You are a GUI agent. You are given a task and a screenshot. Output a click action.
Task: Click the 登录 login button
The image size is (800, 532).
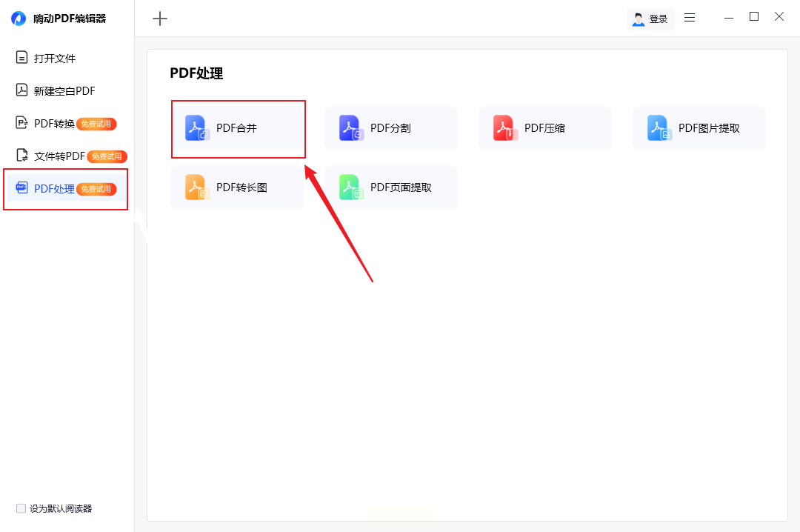click(651, 19)
